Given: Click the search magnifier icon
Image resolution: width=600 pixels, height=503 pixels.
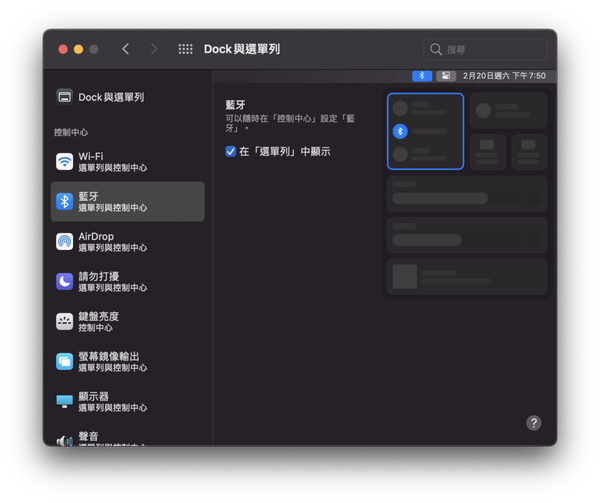Looking at the screenshot, I should [x=435, y=49].
